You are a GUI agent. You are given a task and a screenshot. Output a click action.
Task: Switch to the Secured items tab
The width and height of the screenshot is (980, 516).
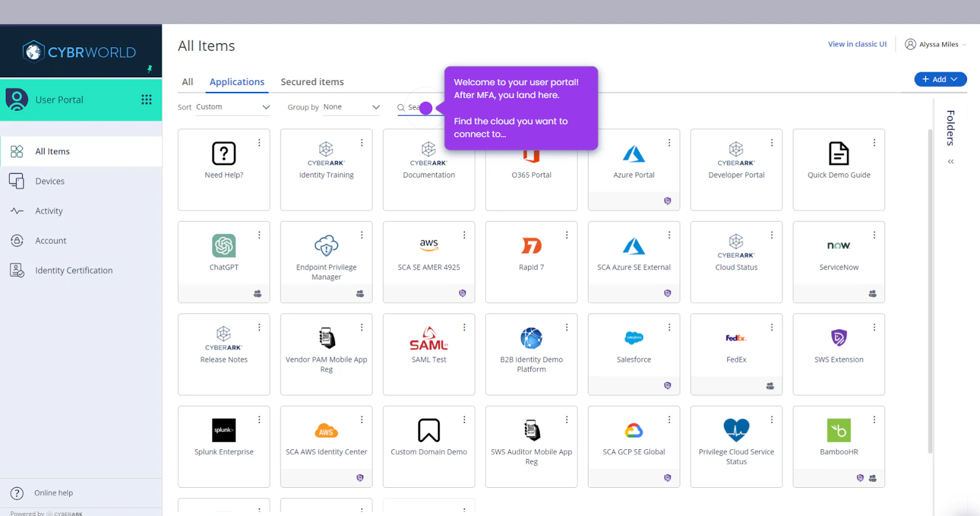312,82
